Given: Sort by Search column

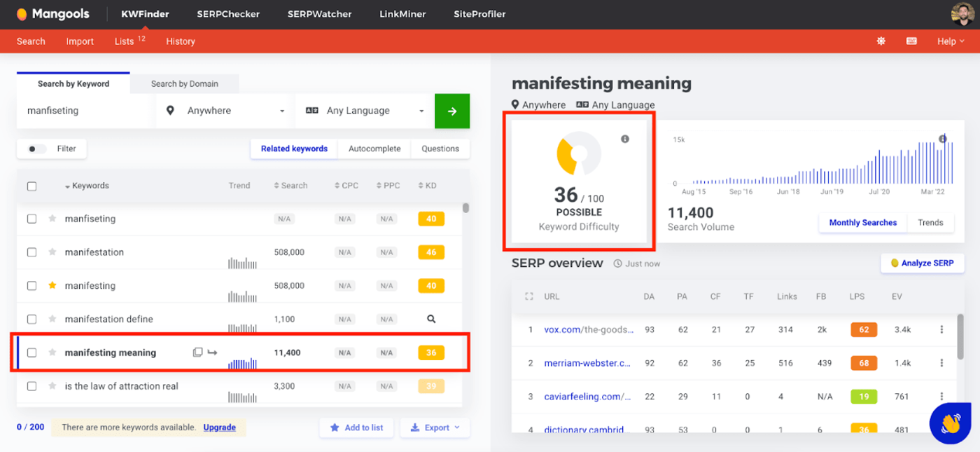Looking at the screenshot, I should (x=290, y=186).
